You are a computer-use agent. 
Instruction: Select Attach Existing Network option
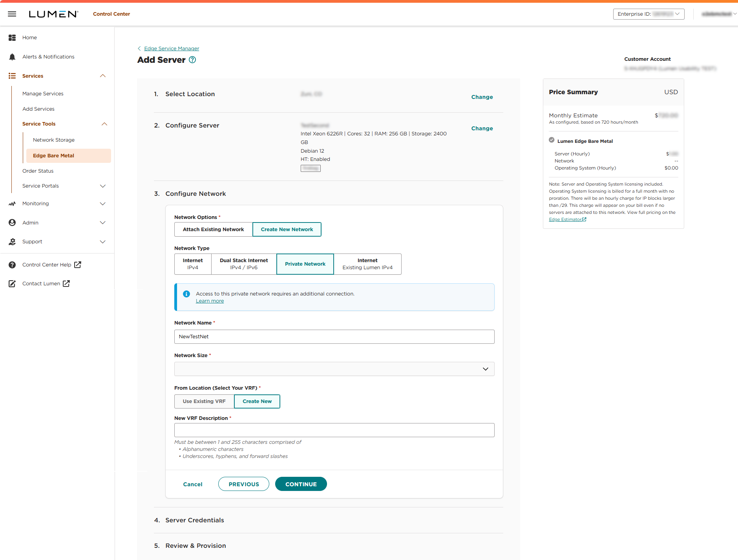click(213, 229)
